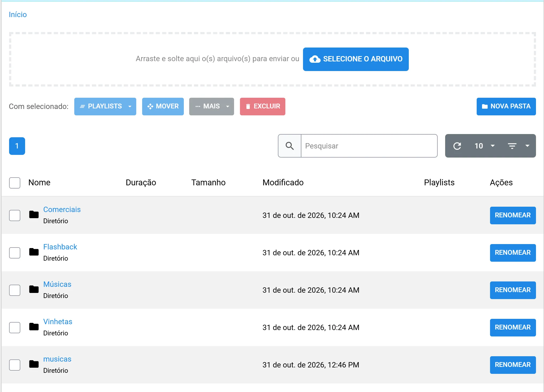Open the Flashback directory
This screenshot has height=392, width=544.
(60, 247)
